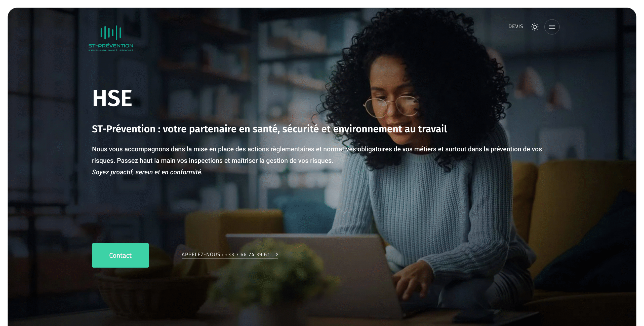Open the DEVIS quote link
The width and height of the screenshot is (644, 326).
click(516, 26)
